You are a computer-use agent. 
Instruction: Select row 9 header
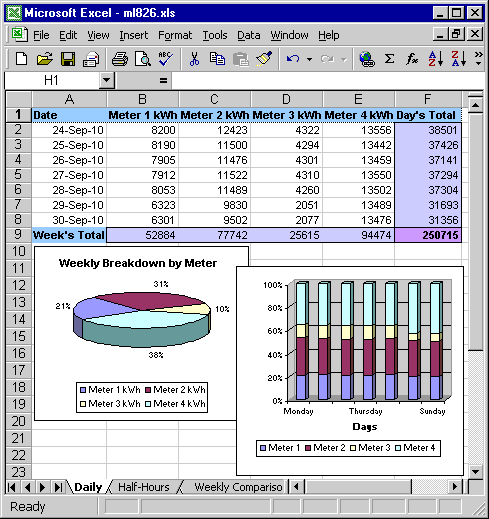click(x=18, y=235)
